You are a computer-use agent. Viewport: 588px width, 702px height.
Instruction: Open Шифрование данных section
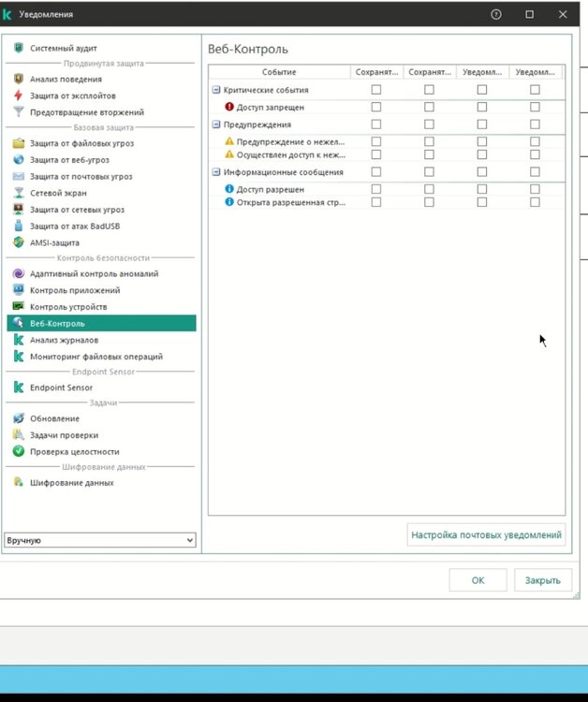coord(102,483)
